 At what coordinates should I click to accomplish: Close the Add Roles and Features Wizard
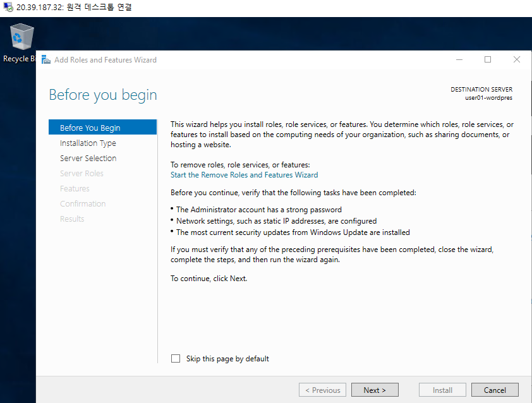(x=517, y=60)
